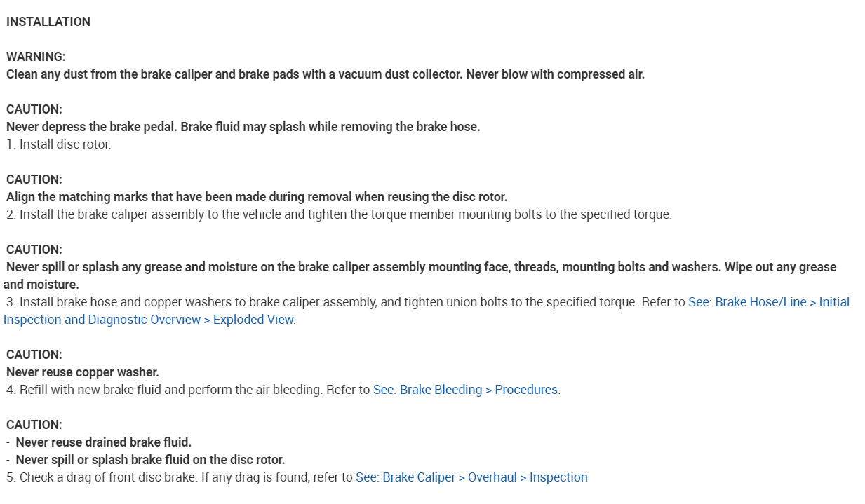Image resolution: width=865 pixels, height=504 pixels.
Task: Open the Brake Bleeding Procedures link
Action: pyautogui.click(x=466, y=390)
